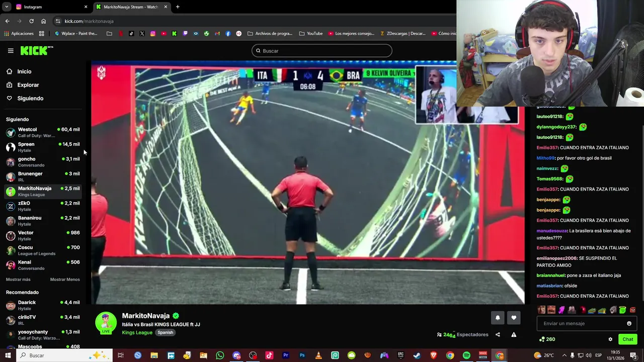Viewport: 644px width, 362px height.
Task: Open goncho's channel in the following list
Action: tap(43, 162)
